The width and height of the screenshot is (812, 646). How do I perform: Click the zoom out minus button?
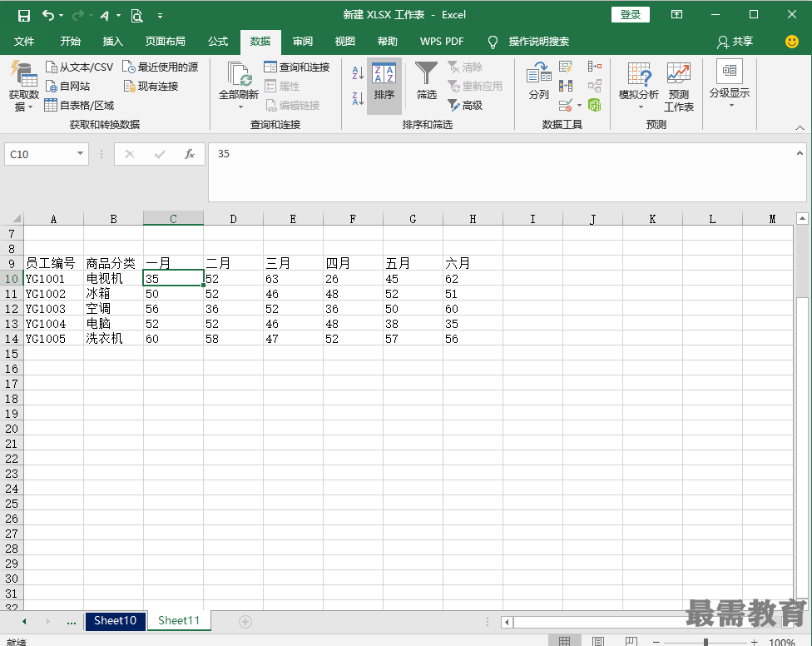(656, 642)
